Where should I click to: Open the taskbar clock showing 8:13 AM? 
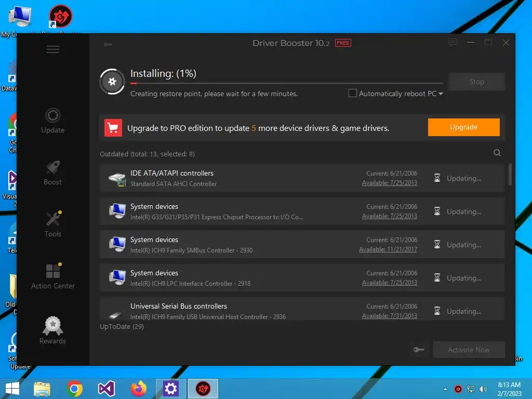point(509,389)
